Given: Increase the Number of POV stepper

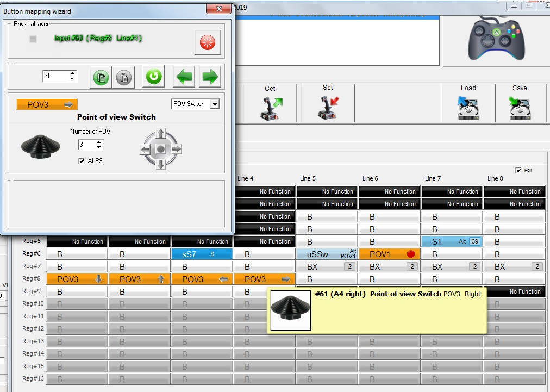Looking at the screenshot, I should tap(99, 142).
